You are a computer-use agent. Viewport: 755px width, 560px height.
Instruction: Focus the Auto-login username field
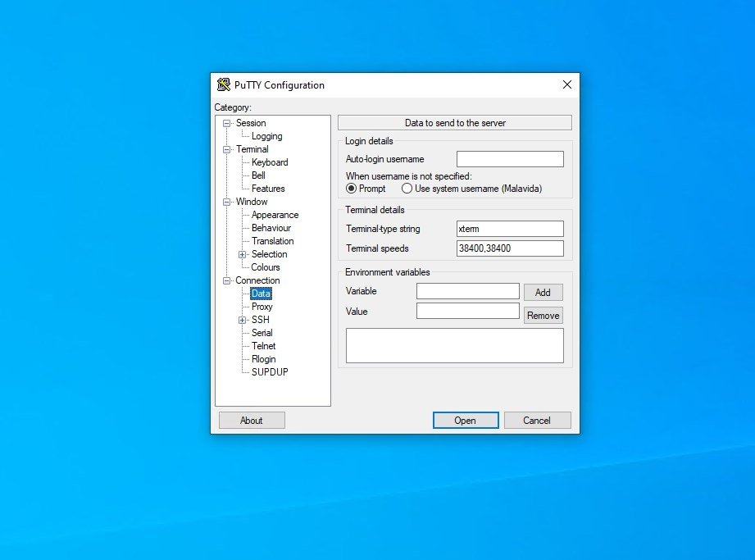pos(510,159)
